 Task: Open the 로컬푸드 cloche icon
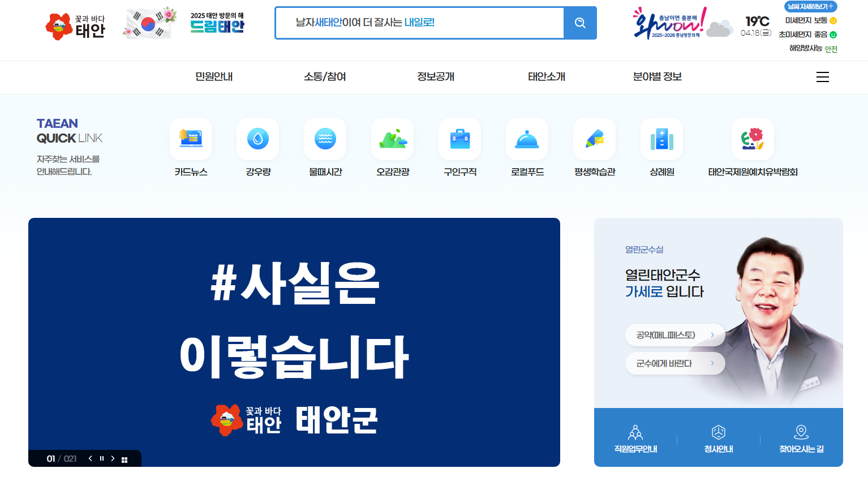pyautogui.click(x=527, y=139)
